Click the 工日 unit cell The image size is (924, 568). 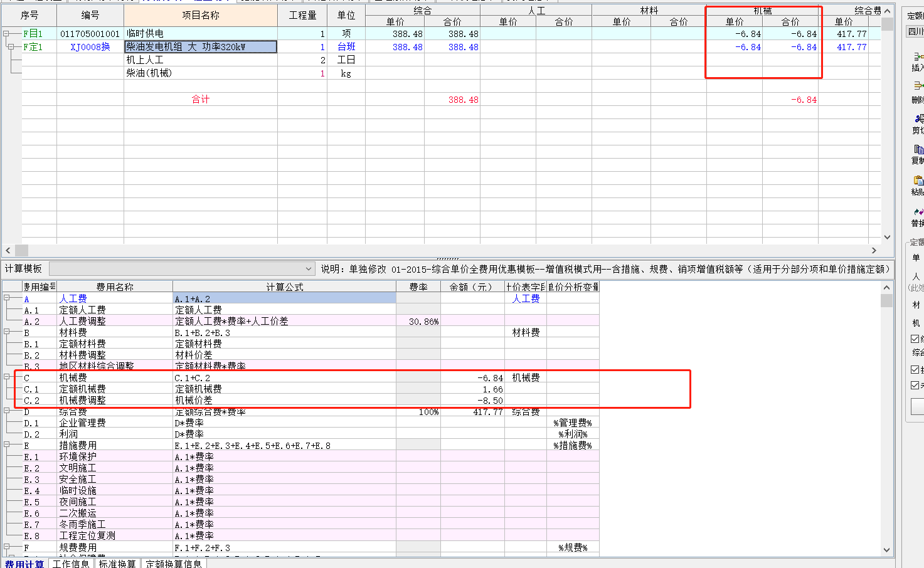(346, 60)
